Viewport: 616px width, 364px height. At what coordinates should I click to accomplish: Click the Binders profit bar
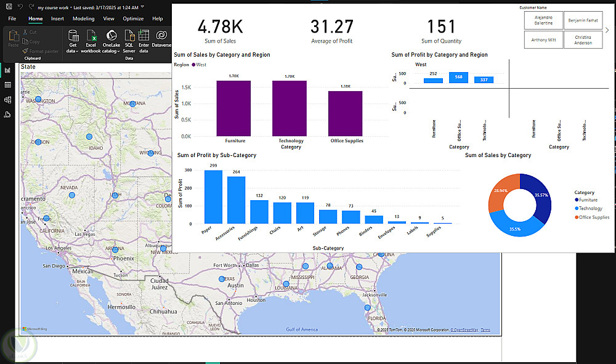tap(374, 219)
